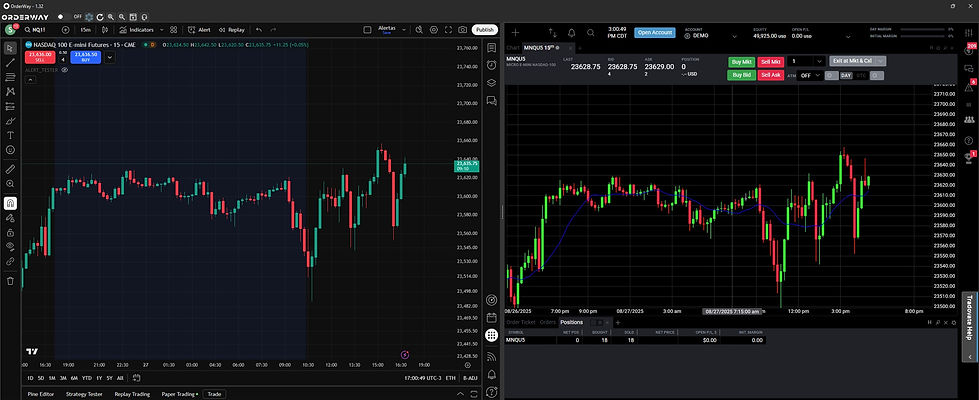This screenshot has height=400, width=979.
Task: Open the go-to-date calendar icon
Action: coord(137,378)
